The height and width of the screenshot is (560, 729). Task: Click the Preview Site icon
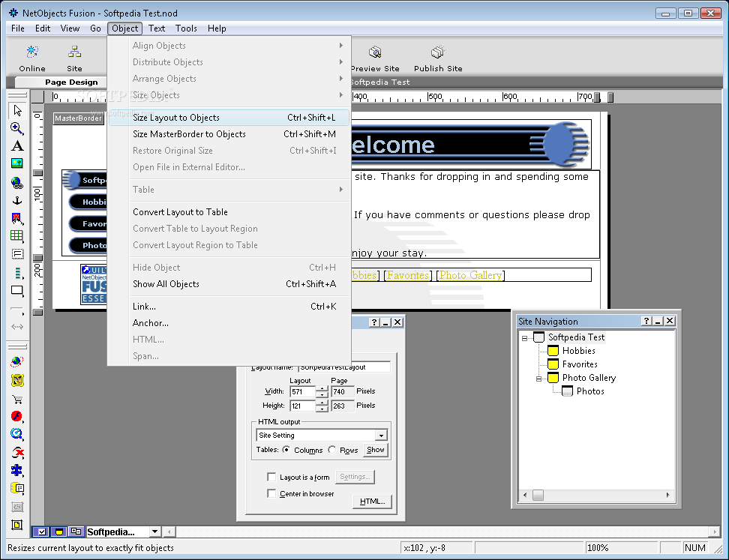[x=375, y=58]
